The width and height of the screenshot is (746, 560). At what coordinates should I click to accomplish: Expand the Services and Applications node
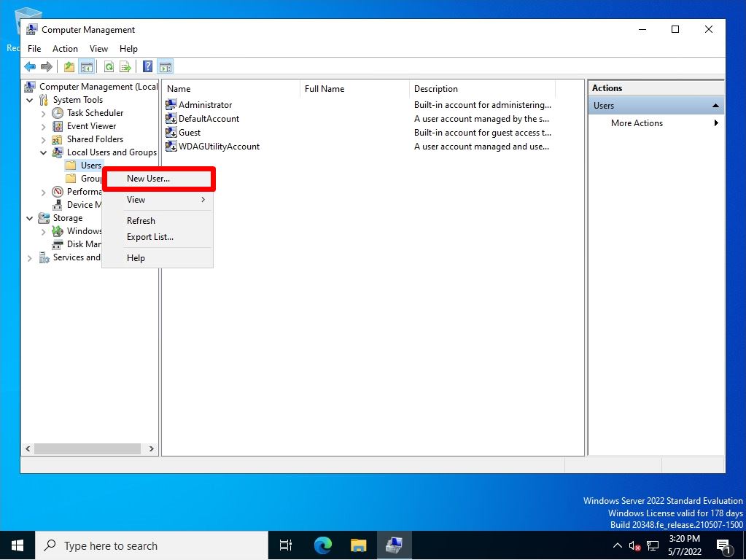pos(29,258)
